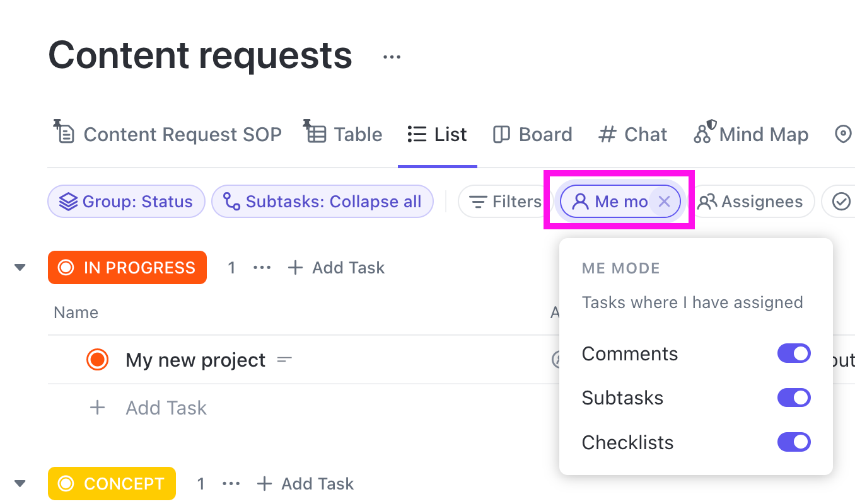The width and height of the screenshot is (855, 504).
Task: Turn off the Checklists toggle
Action: [794, 442]
